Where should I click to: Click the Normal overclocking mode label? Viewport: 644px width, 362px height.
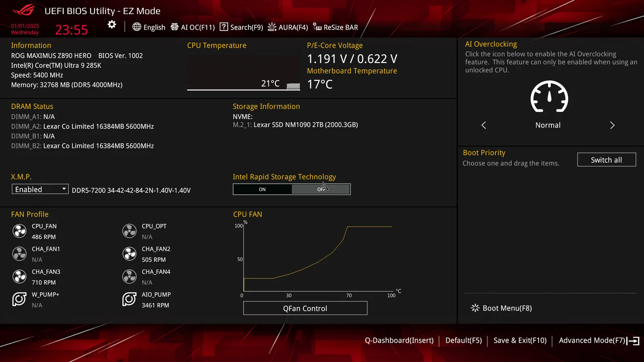point(548,125)
